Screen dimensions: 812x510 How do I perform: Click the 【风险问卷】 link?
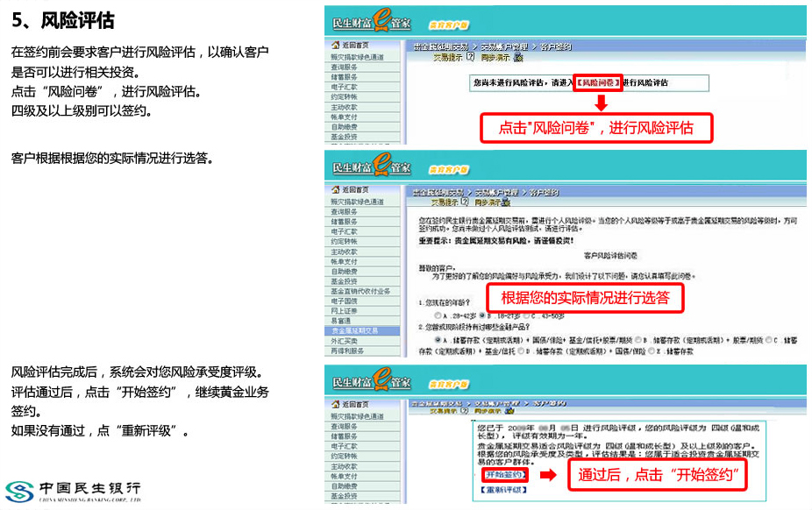(x=598, y=82)
